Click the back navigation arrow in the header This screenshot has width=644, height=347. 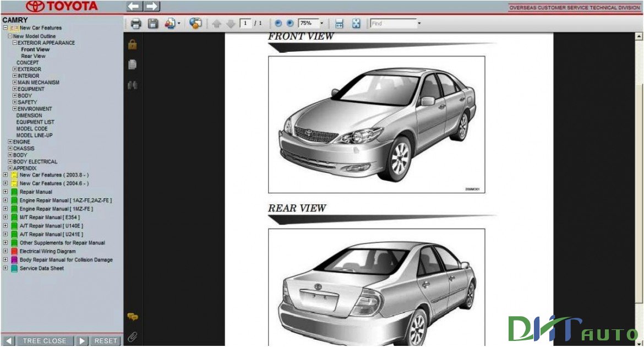[x=134, y=6]
